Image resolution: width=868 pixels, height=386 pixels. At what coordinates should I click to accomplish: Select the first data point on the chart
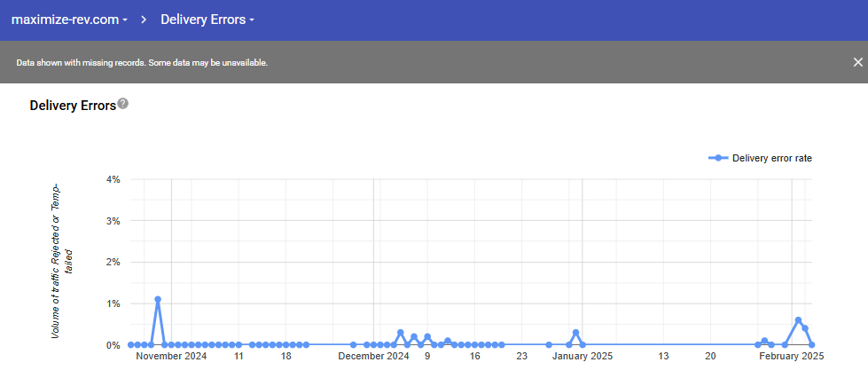click(130, 344)
